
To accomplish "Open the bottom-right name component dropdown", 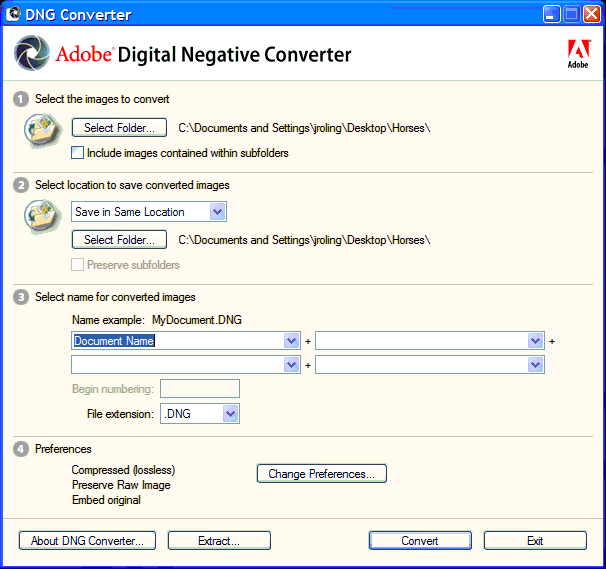I will tap(535, 365).
